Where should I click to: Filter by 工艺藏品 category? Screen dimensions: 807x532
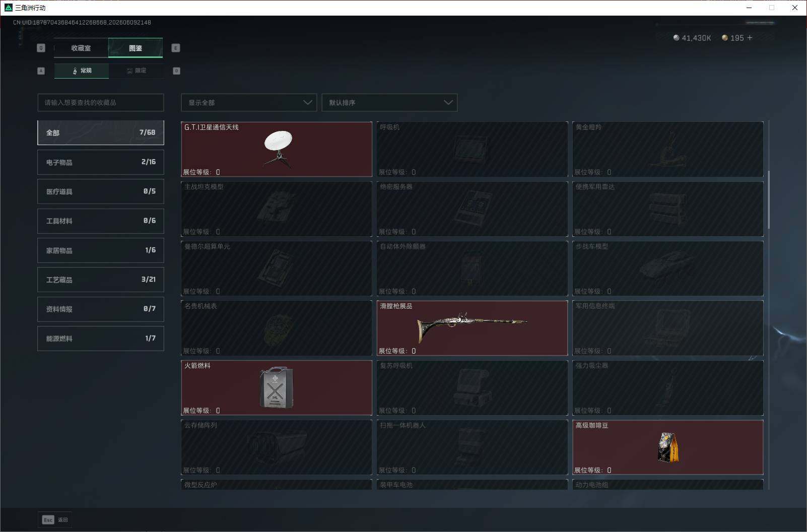[101, 280]
